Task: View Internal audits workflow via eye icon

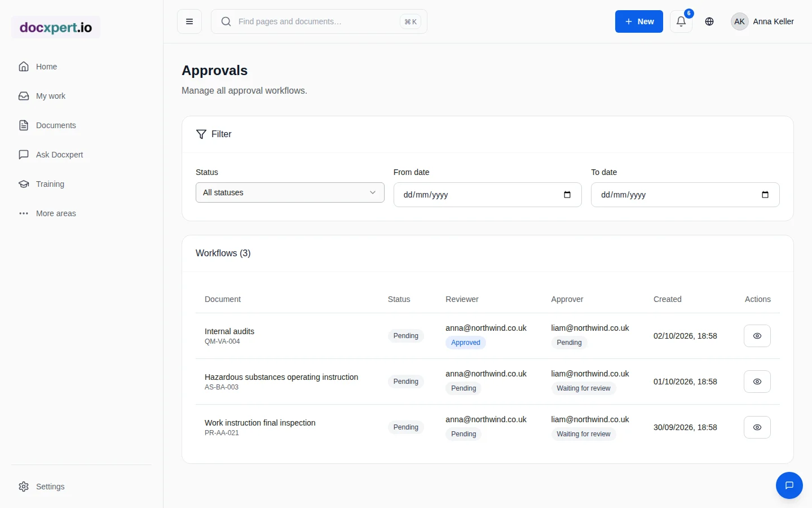Action: (757, 336)
